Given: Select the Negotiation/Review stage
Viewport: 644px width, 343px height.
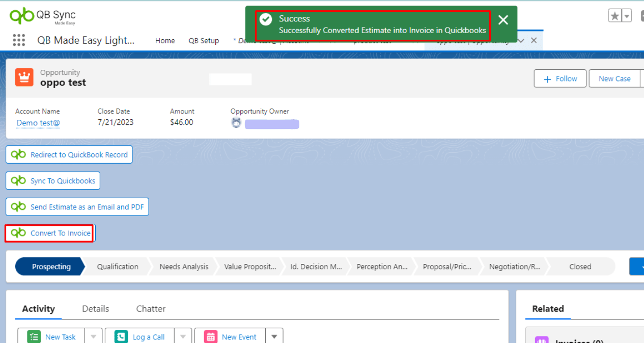Looking at the screenshot, I should [514, 267].
